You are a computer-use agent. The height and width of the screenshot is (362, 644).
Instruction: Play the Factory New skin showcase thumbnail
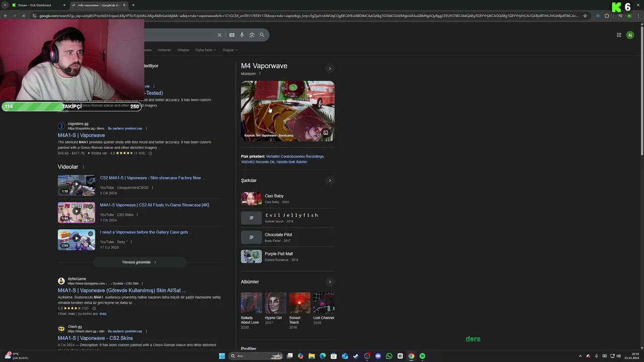[76, 185]
